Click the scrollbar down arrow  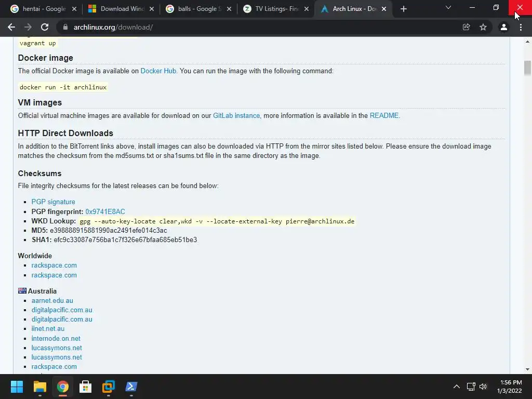point(527,369)
